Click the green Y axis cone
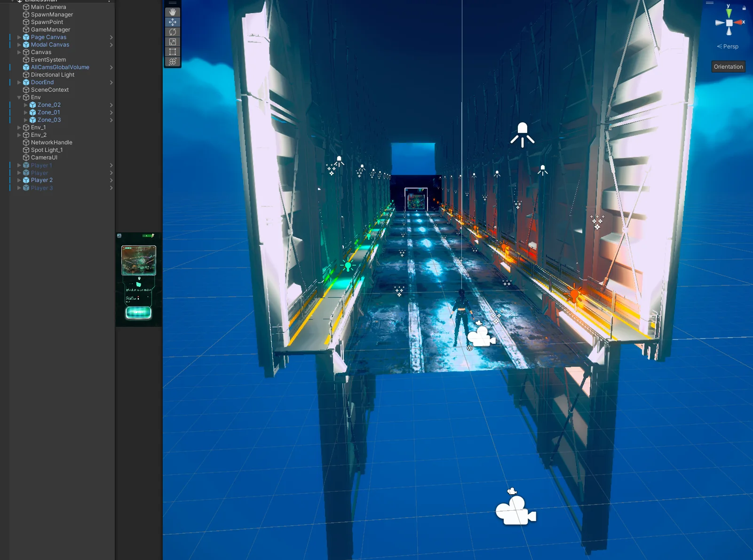753x560 pixels. [x=729, y=13]
